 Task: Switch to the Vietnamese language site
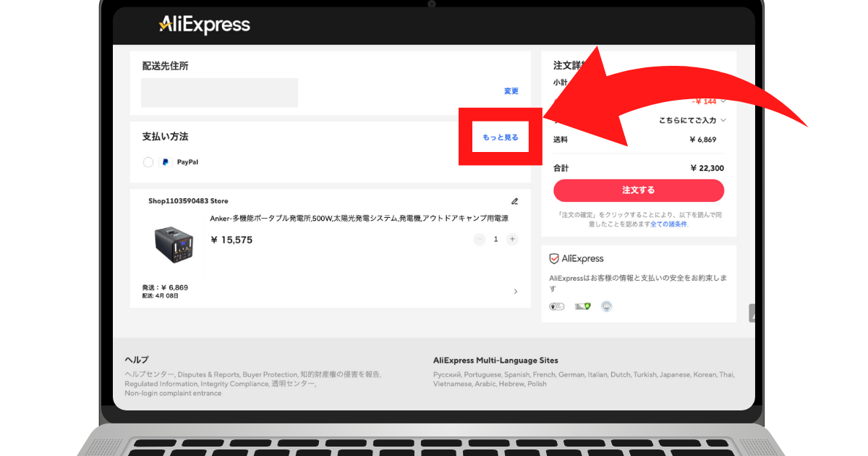click(453, 384)
